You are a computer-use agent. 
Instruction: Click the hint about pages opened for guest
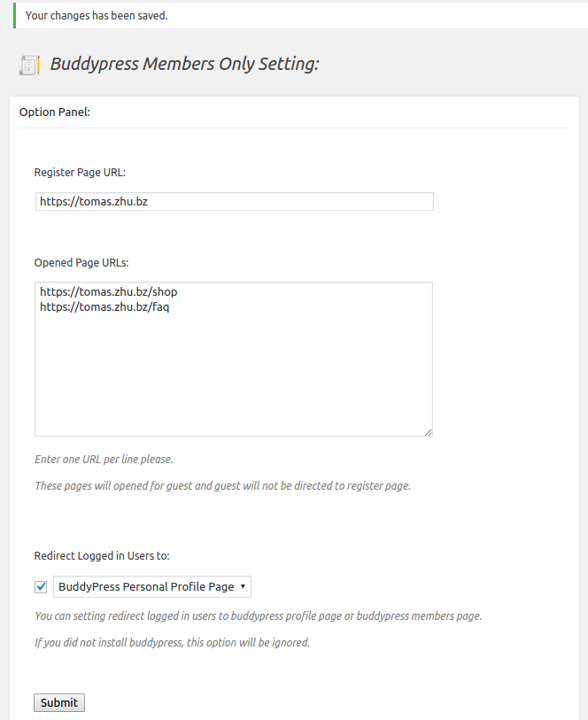(x=222, y=486)
